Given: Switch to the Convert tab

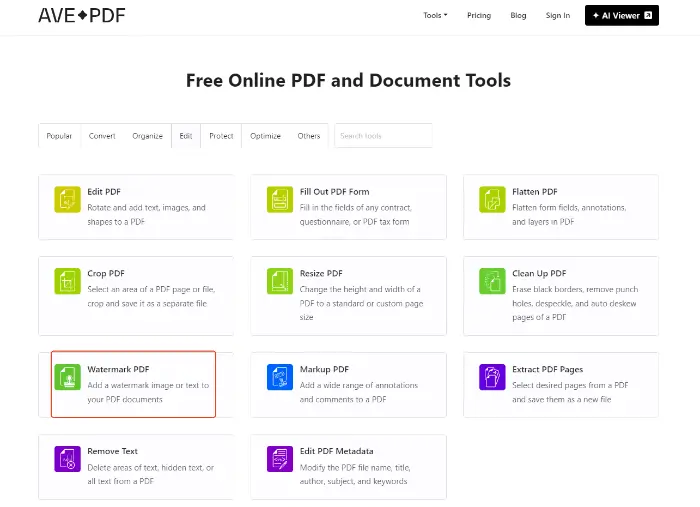Looking at the screenshot, I should (102, 136).
